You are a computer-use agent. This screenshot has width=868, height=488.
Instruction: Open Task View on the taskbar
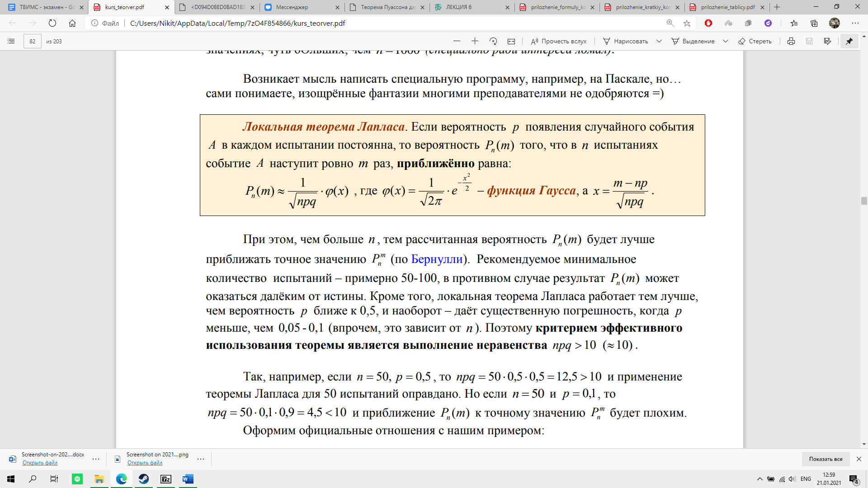click(54, 479)
